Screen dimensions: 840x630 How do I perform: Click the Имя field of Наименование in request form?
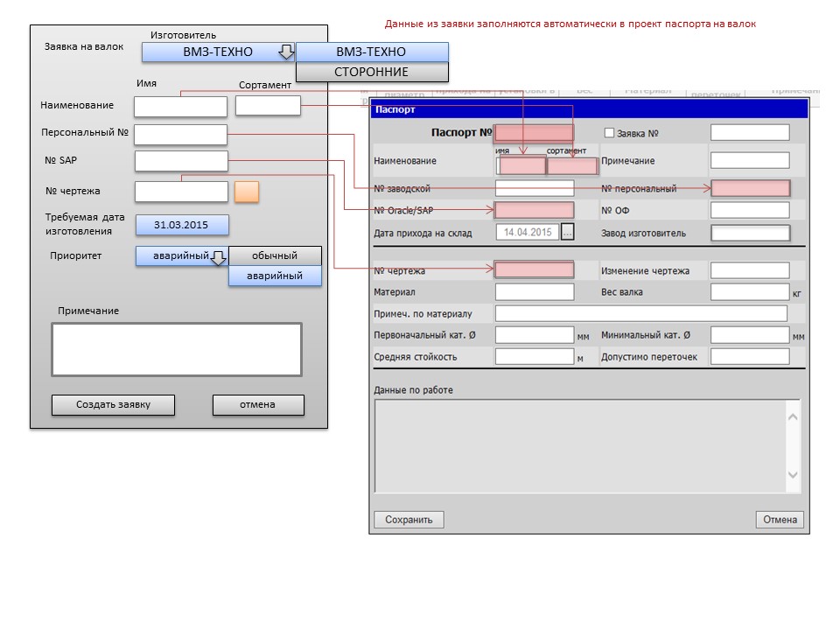(180, 107)
